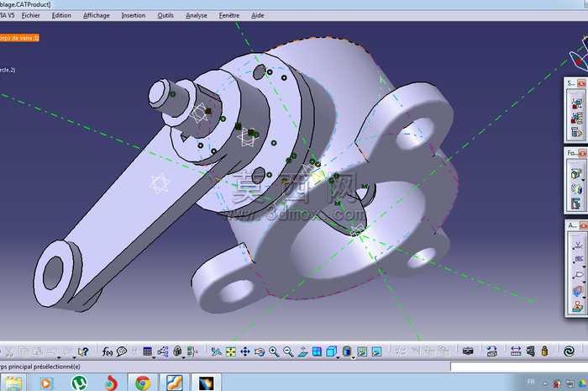Open the Affichage menu
Viewport: 588px width, 391px height.
97,15
